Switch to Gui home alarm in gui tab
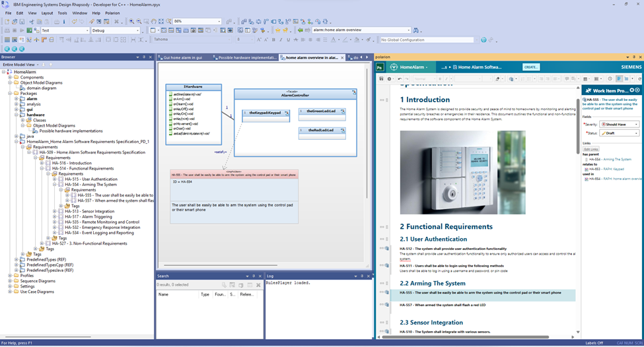 183,58
